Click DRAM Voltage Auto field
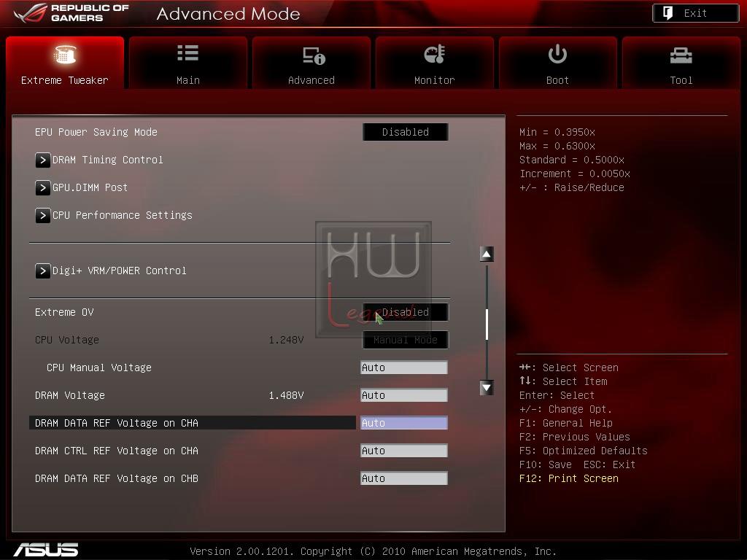This screenshot has width=747, height=560. tap(404, 395)
